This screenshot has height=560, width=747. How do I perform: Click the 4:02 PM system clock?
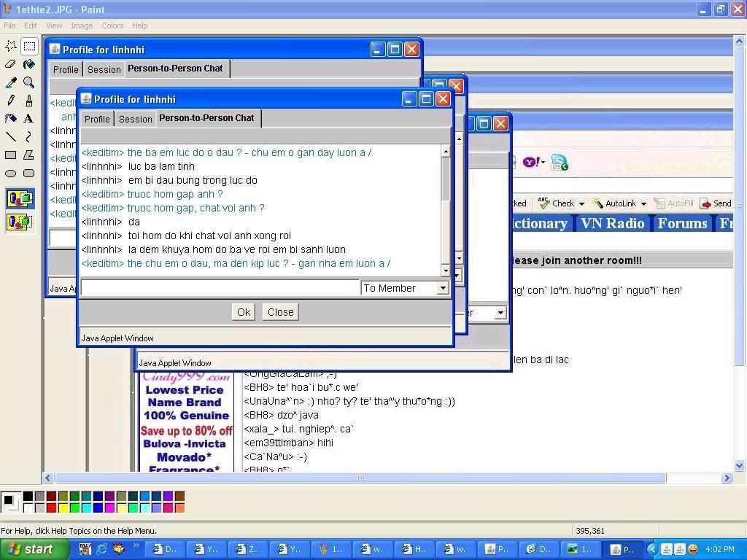tap(720, 549)
